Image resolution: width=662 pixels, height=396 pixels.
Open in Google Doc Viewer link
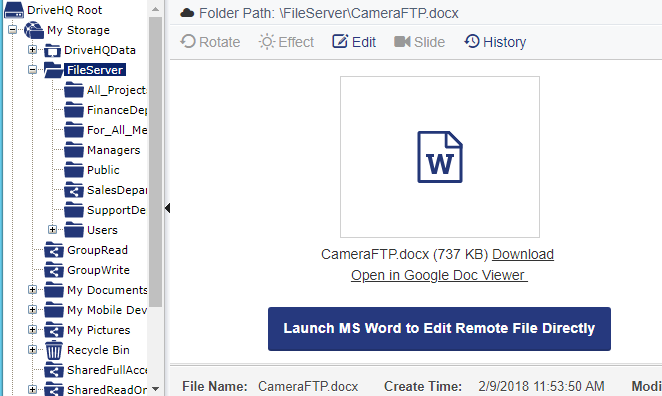coord(439,275)
